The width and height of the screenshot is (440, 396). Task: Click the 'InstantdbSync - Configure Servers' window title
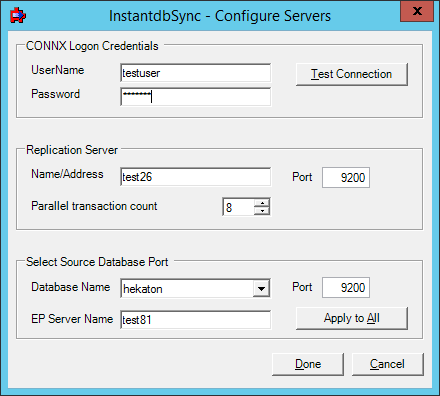click(x=220, y=16)
